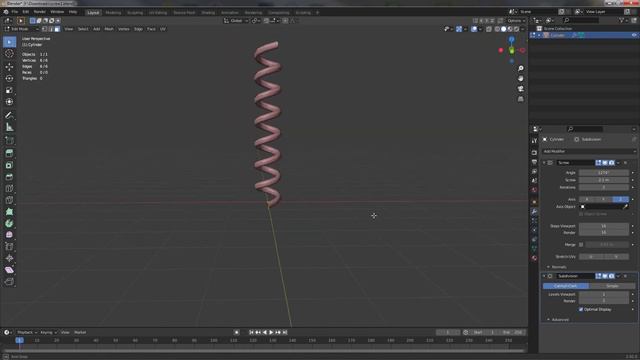Choose the Annotate pencil tool
The image size is (640, 360).
click(x=9, y=116)
